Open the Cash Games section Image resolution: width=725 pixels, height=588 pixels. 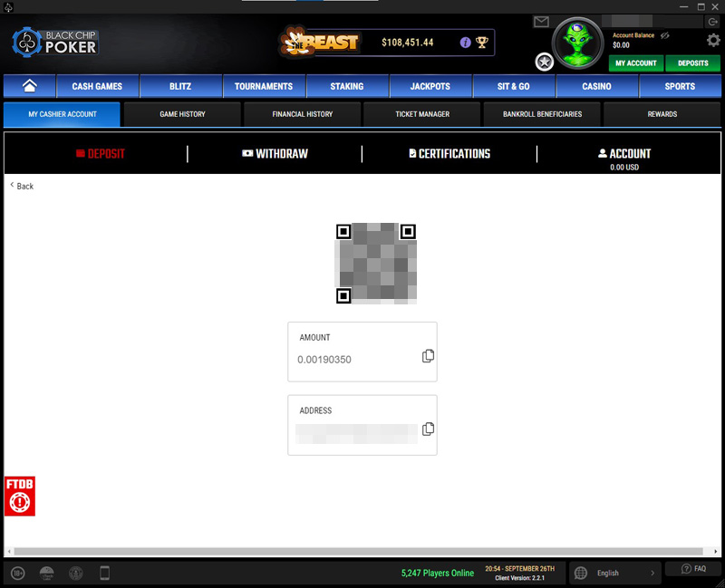(x=97, y=86)
